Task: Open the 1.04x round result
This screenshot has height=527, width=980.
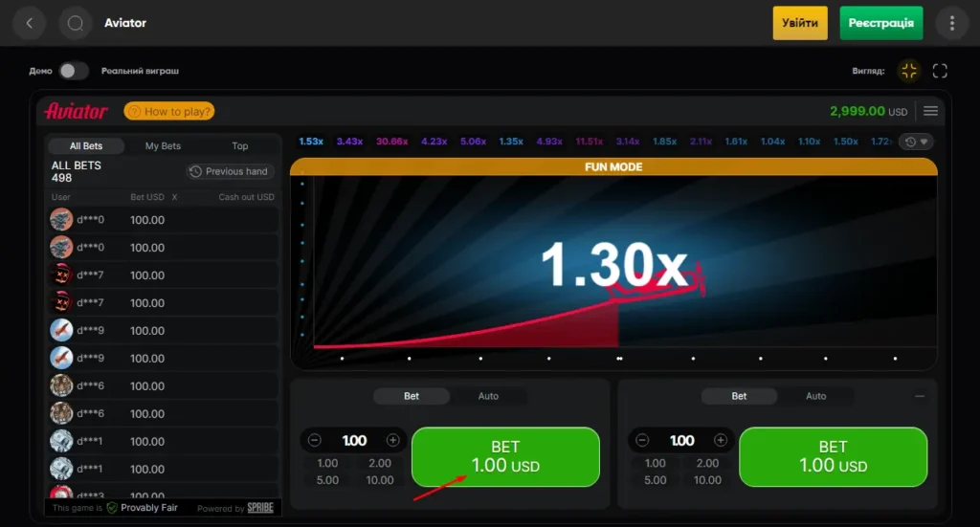Action: (x=772, y=142)
